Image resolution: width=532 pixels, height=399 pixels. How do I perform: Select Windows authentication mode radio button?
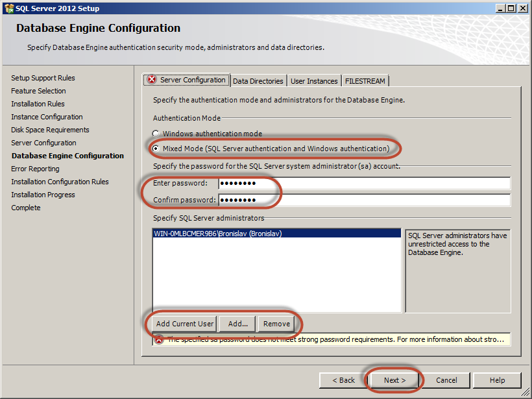tap(156, 134)
